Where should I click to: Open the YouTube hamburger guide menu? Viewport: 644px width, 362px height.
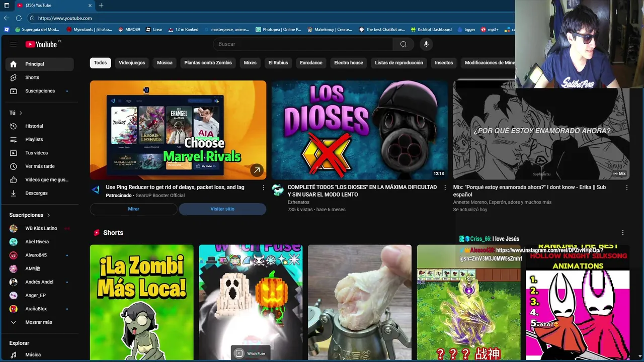14,44
